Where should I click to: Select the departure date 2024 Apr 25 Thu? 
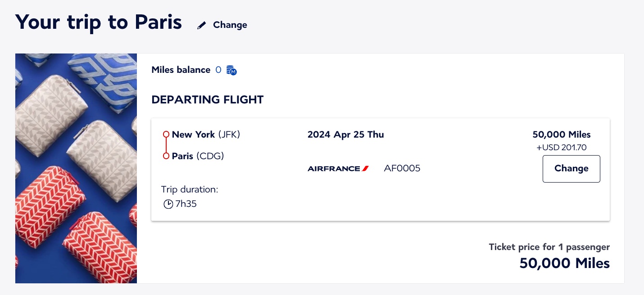[x=345, y=134]
